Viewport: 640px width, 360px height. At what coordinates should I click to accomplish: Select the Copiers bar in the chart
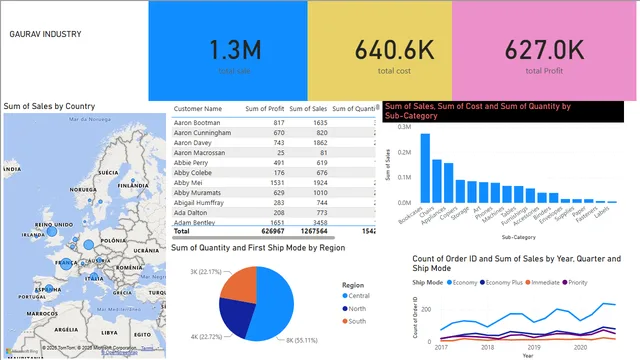[460, 191]
